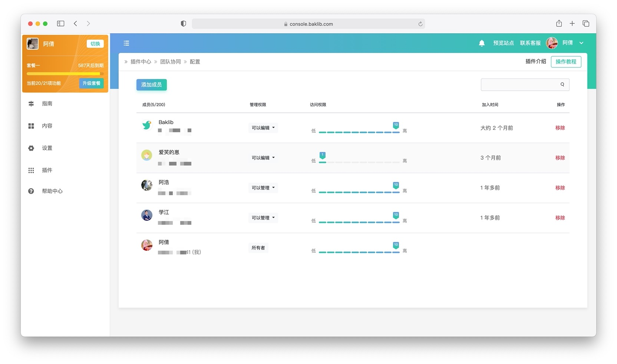Go back with Safari back arrow
Screen dimensions: 617x364
pos(76,23)
